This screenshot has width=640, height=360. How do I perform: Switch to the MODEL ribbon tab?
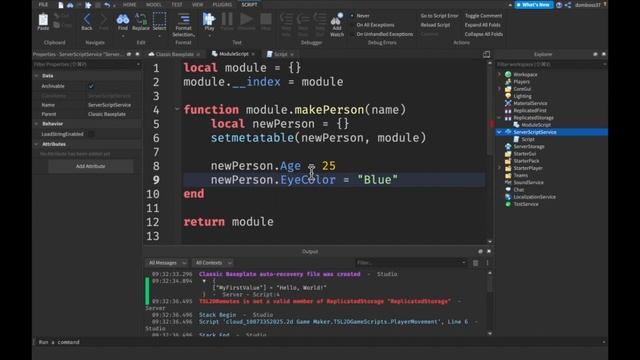(153, 4)
